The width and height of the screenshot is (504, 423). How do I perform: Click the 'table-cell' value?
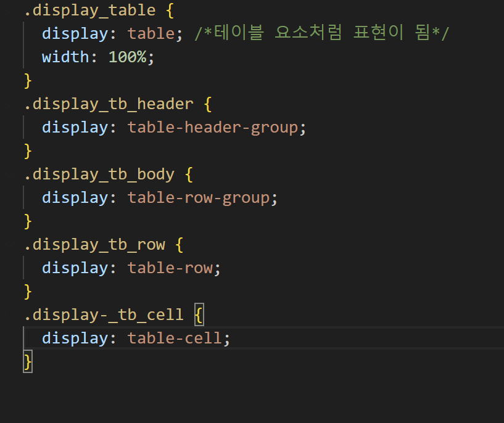[x=175, y=339]
